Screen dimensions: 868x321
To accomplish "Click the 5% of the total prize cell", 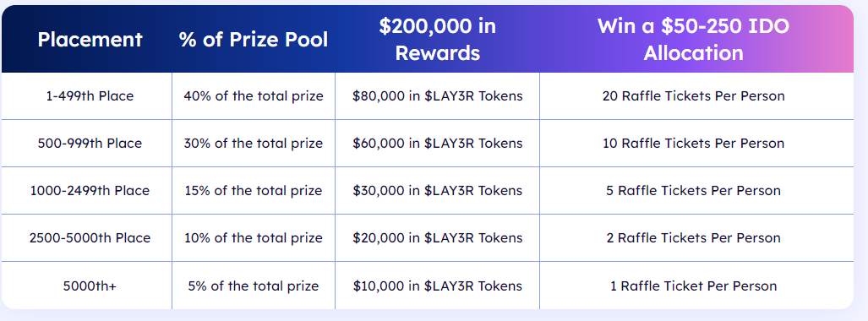I will tap(254, 286).
